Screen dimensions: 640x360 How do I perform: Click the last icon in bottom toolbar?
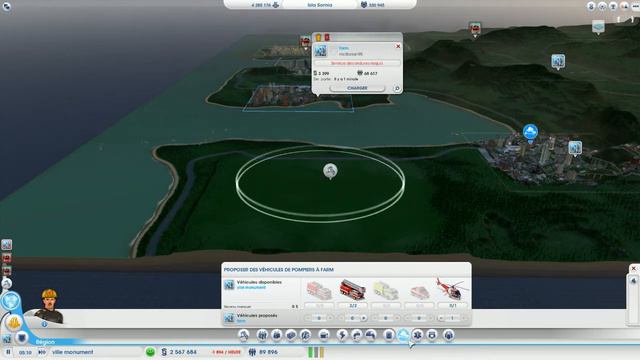click(x=448, y=336)
